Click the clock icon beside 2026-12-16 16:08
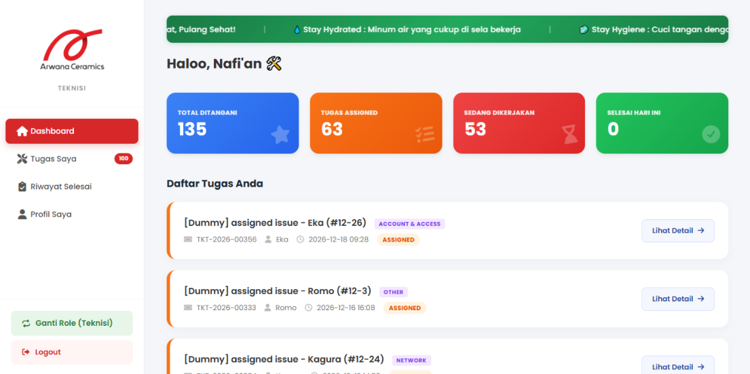Viewport: 750px width, 374px height. point(309,308)
